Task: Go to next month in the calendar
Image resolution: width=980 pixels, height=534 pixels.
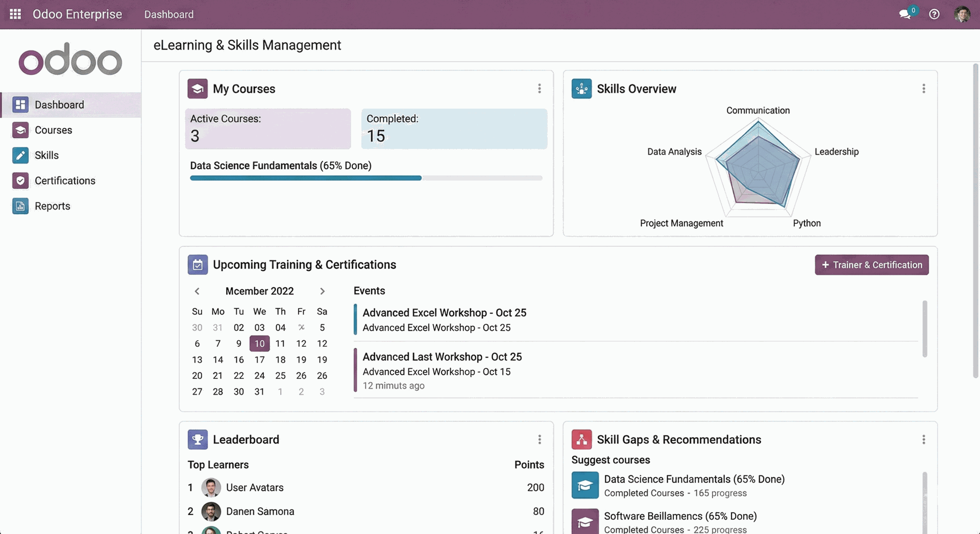Action: pos(322,291)
